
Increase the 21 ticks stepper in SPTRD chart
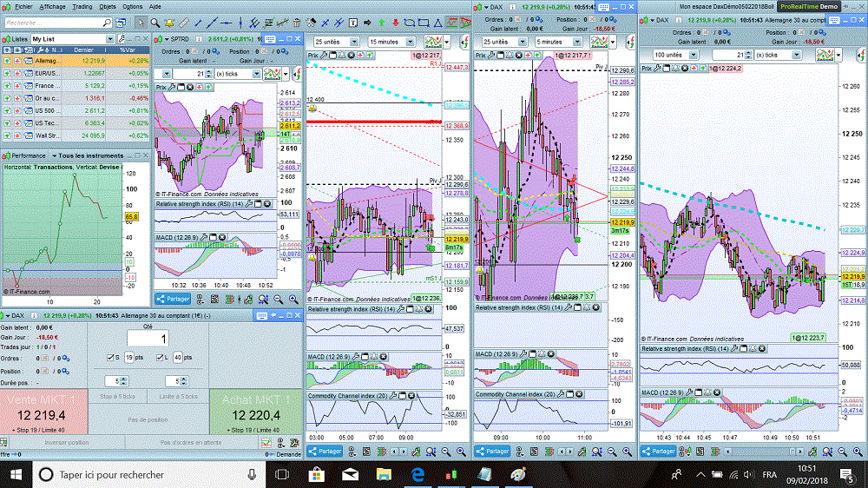[208, 71]
